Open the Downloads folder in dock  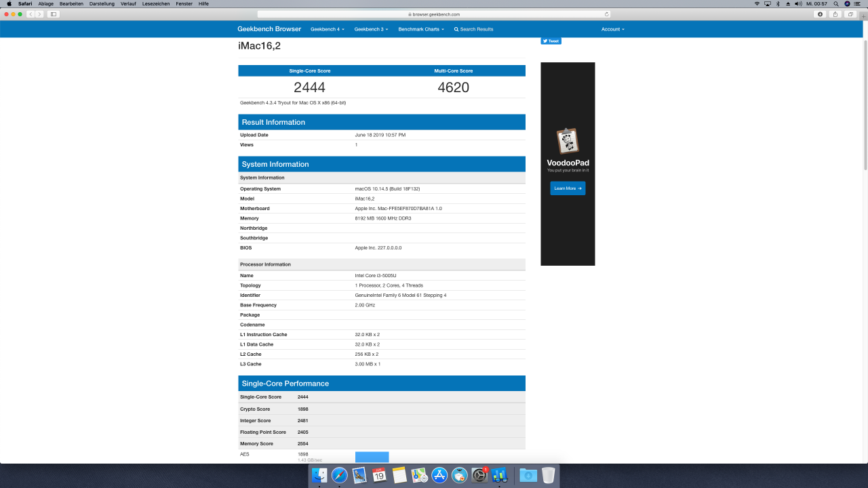click(528, 475)
